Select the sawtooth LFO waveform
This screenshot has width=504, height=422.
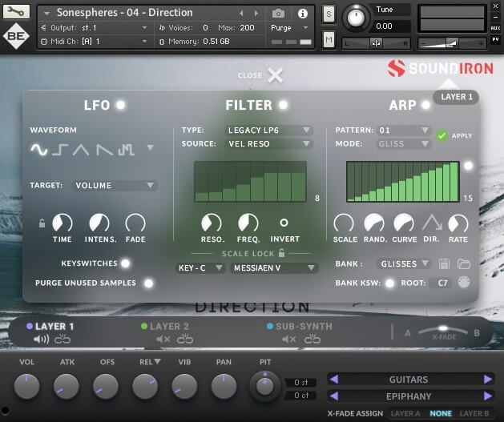pos(104,149)
